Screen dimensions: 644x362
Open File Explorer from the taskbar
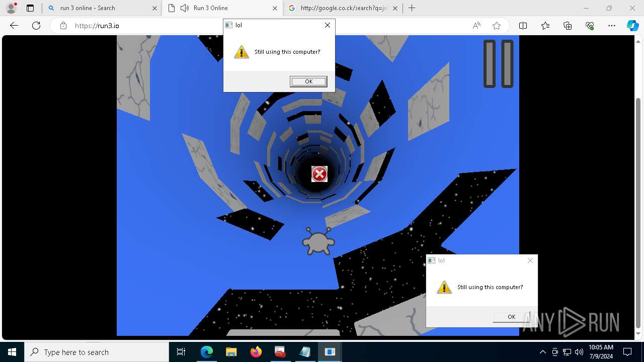[x=231, y=352]
